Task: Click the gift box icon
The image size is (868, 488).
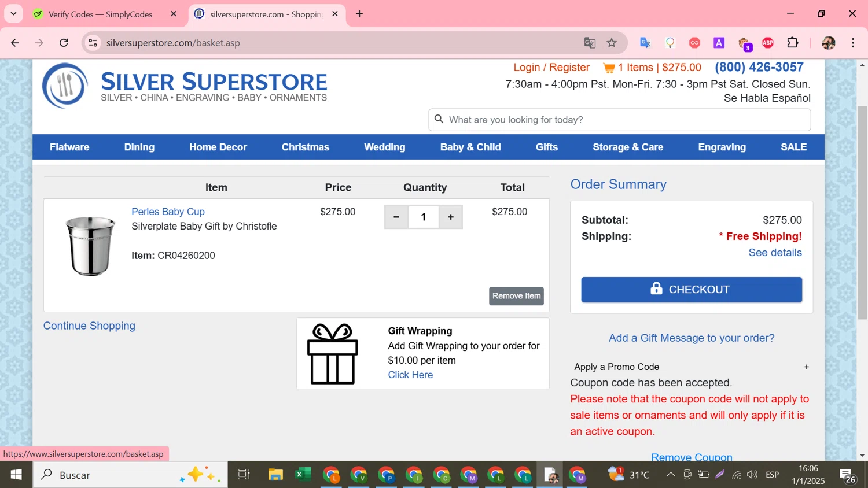Action: click(332, 354)
